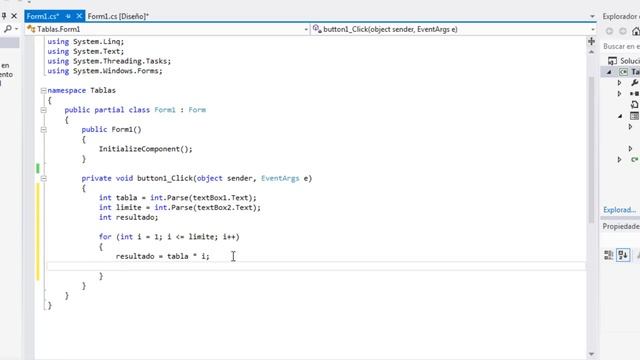
Task: Collapse the C# project node
Action: click(609, 72)
